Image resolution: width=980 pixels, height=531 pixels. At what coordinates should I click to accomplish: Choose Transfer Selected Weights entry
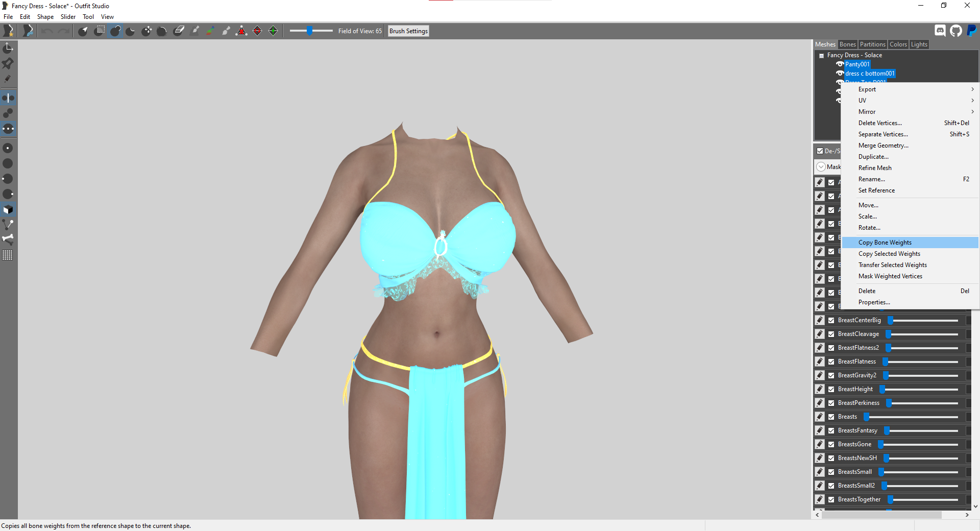910,265
